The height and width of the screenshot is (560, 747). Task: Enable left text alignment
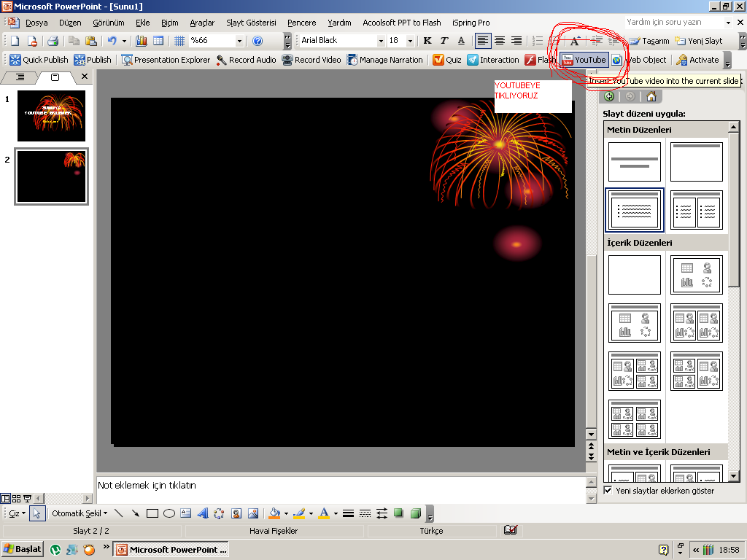click(483, 41)
